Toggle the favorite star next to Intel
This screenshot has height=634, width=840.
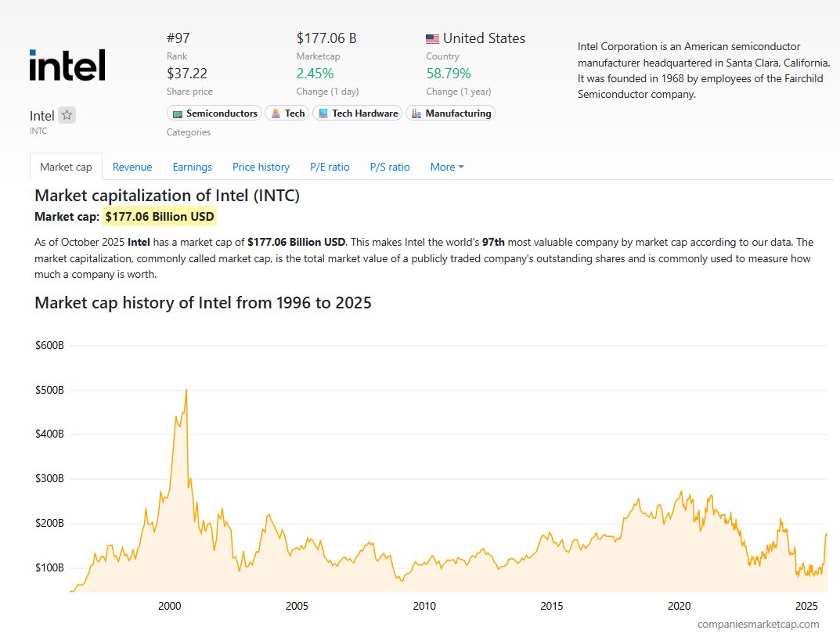click(67, 115)
